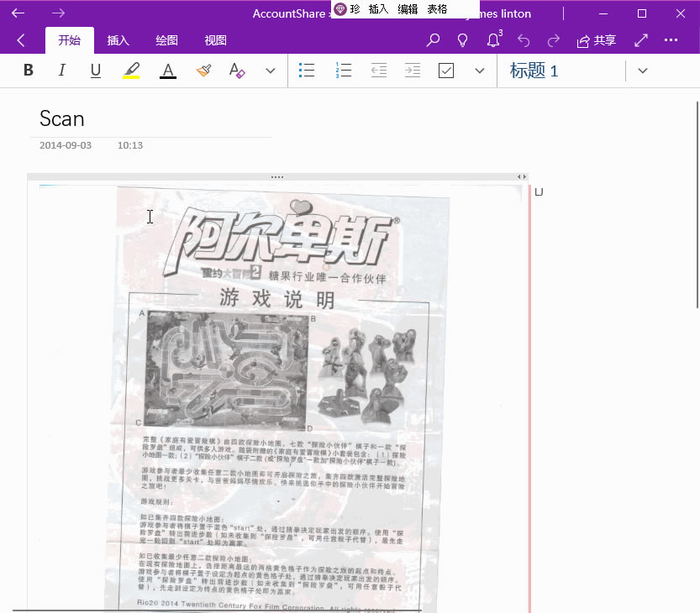This screenshot has height=613, width=700.
Task: Click the 共享 share button
Action: click(x=596, y=39)
